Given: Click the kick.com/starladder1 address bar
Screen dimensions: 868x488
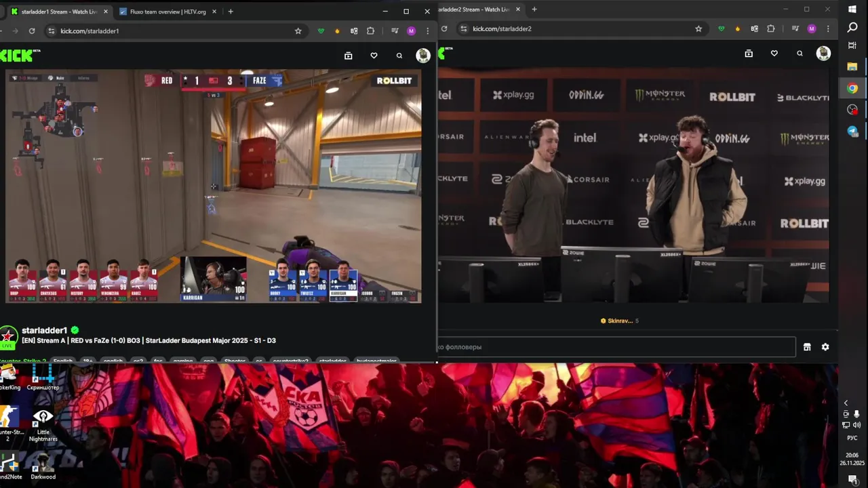Looking at the screenshot, I should coord(174,30).
